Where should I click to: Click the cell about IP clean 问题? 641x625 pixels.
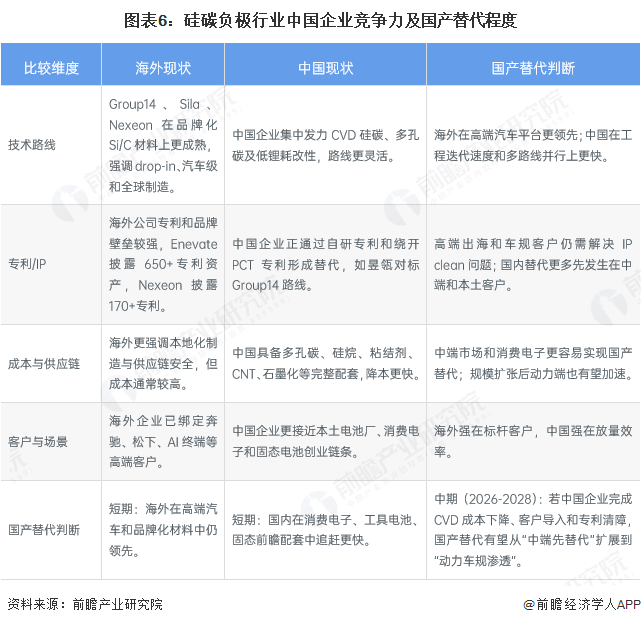pyautogui.click(x=533, y=264)
